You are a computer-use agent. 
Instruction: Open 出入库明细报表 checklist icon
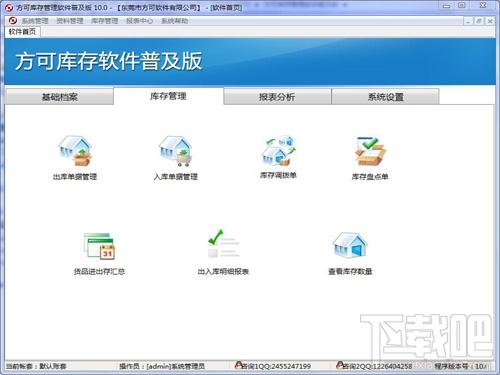tap(223, 244)
